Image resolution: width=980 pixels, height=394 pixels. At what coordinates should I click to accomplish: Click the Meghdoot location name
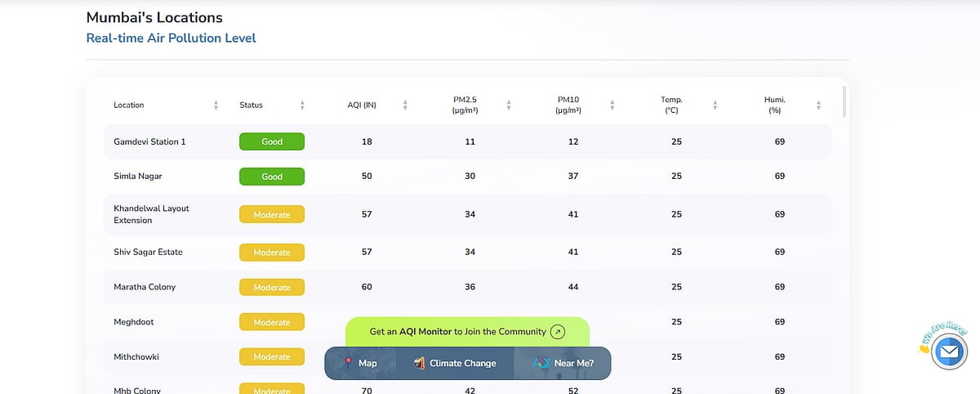pos(134,322)
